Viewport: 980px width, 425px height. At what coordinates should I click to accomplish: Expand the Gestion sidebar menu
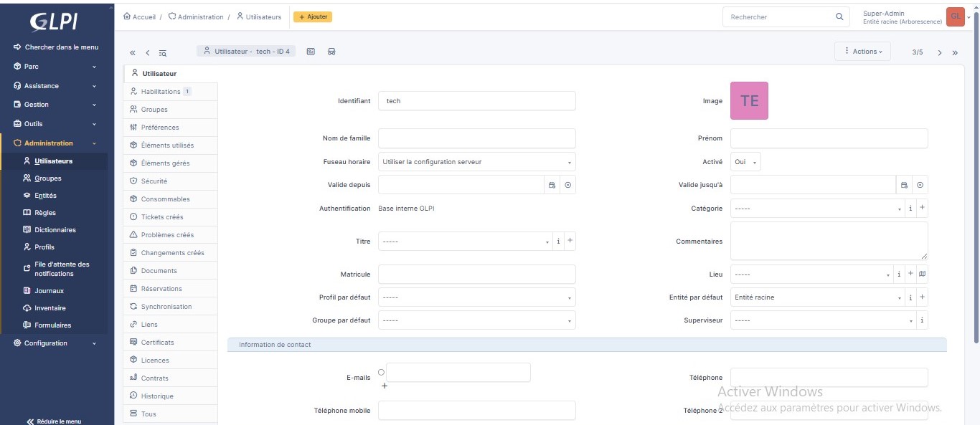point(54,105)
